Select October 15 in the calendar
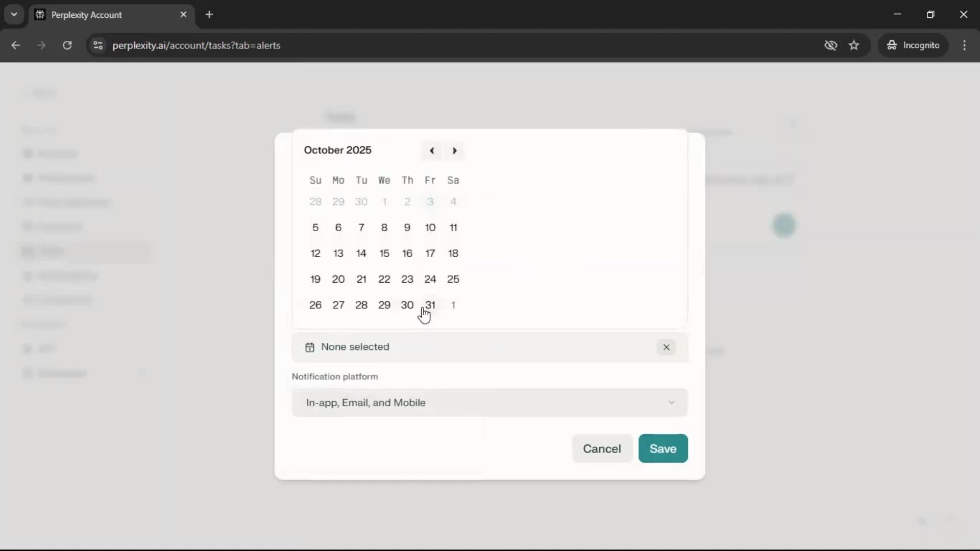Viewport: 980px width, 551px height. (384, 253)
